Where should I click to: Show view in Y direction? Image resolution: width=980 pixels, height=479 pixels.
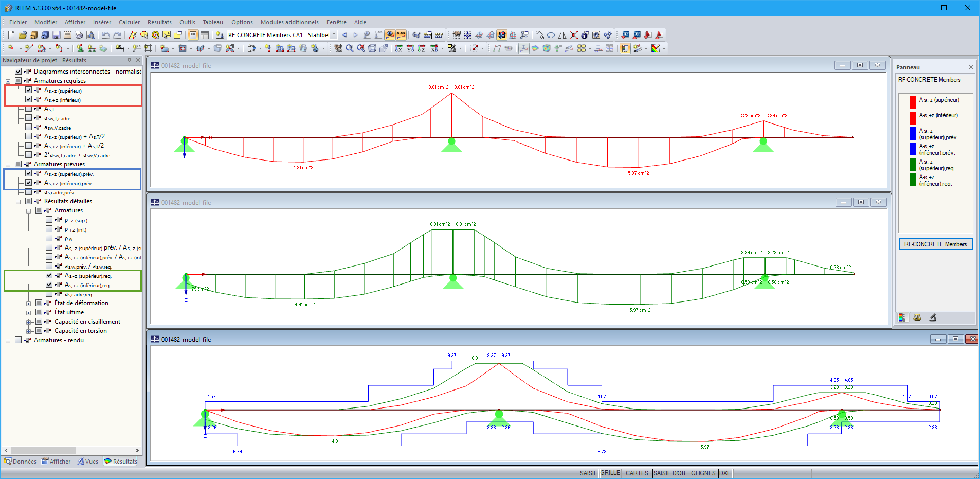(x=410, y=48)
